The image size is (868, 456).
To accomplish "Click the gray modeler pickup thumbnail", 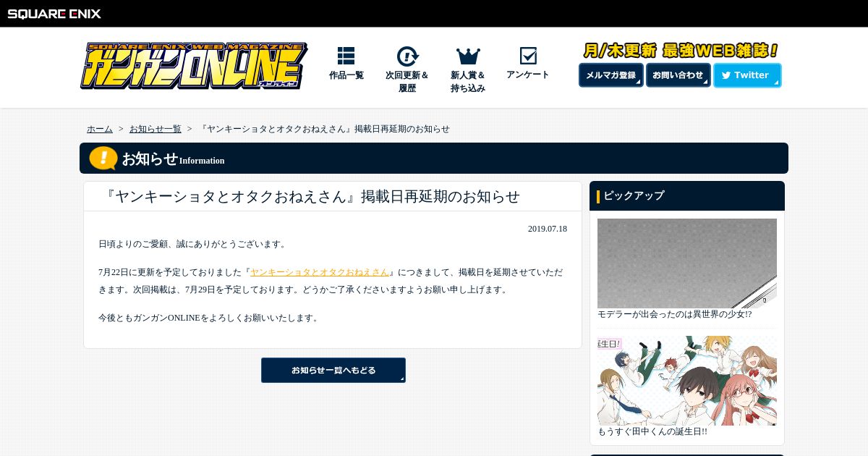I will coord(687,263).
